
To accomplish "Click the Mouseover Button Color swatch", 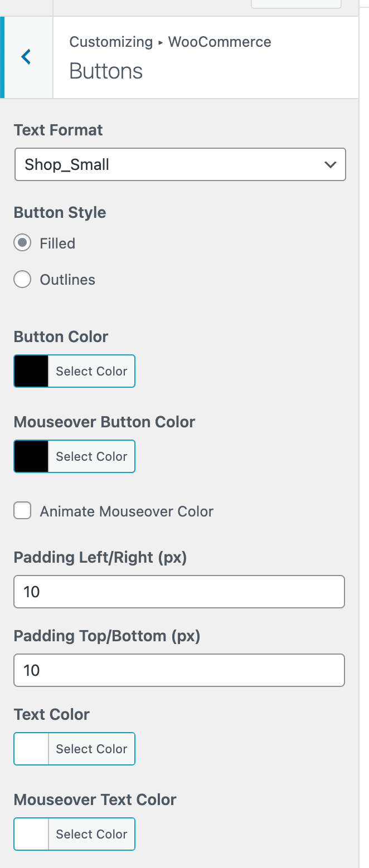I will point(32,456).
